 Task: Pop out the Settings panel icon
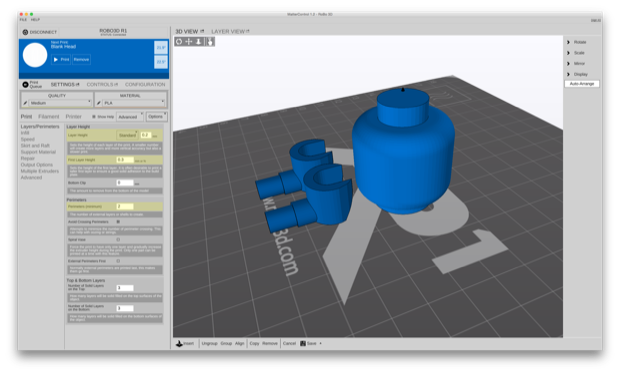point(78,85)
